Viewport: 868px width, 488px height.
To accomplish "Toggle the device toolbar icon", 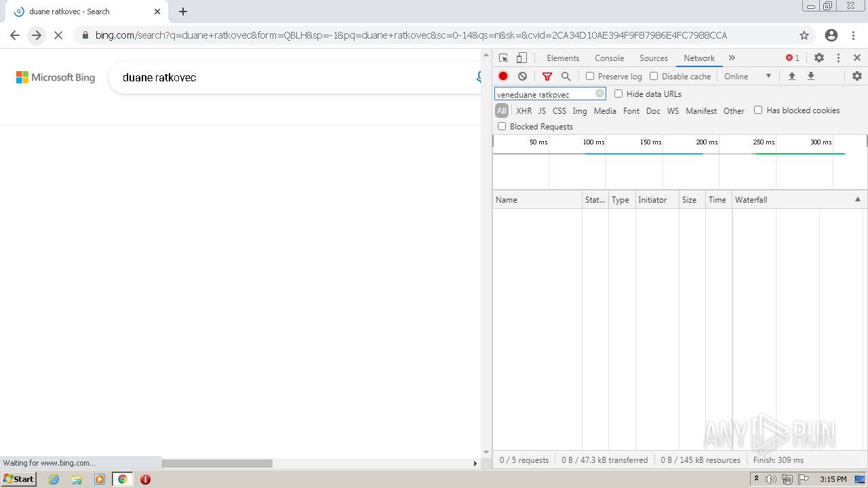I will (x=521, y=58).
